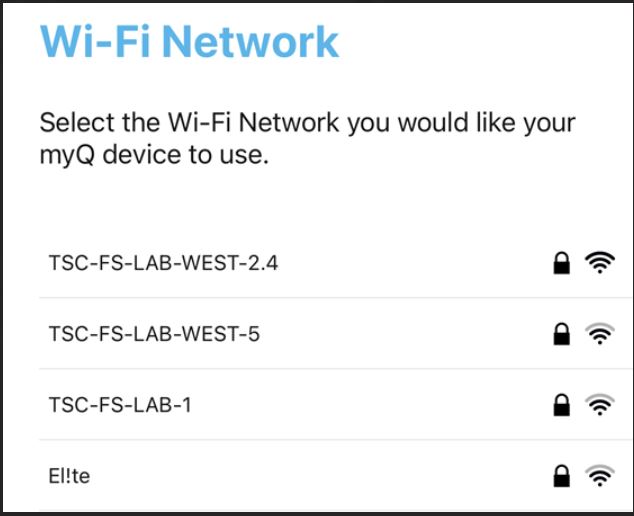Click the Wi-Fi signal icon for TSC-FS-LAB-WEST-2.4

tap(599, 263)
